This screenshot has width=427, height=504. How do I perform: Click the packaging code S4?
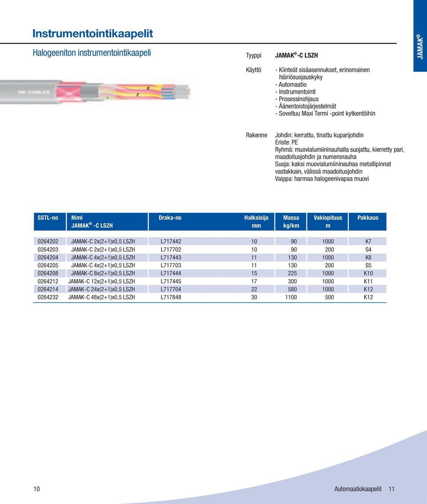(x=368, y=249)
